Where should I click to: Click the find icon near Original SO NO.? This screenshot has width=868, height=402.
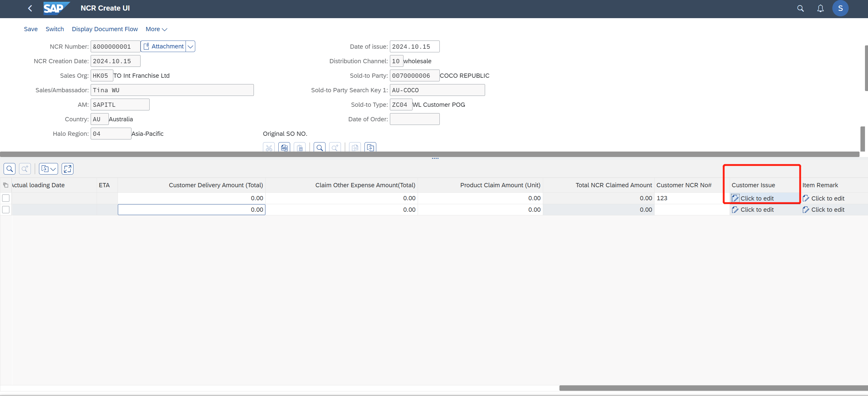click(319, 148)
